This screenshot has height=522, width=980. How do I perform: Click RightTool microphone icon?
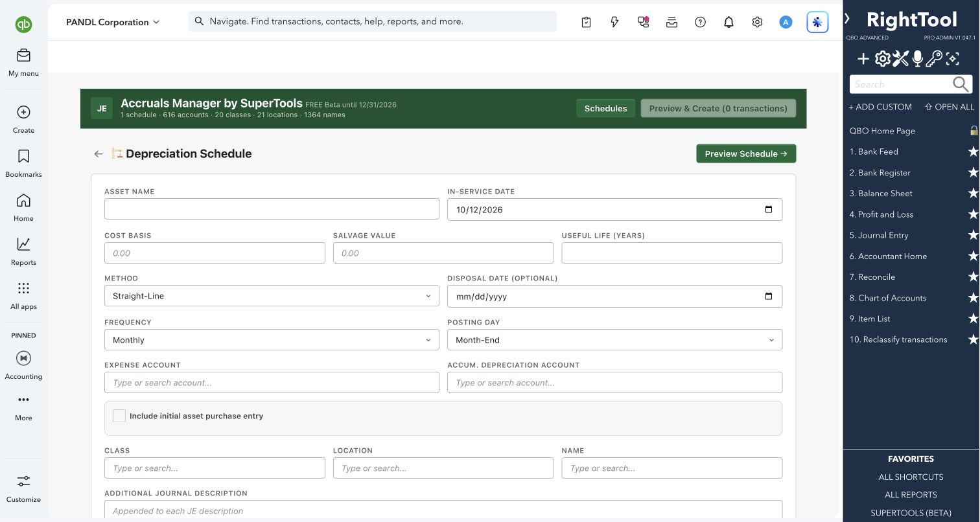click(917, 59)
